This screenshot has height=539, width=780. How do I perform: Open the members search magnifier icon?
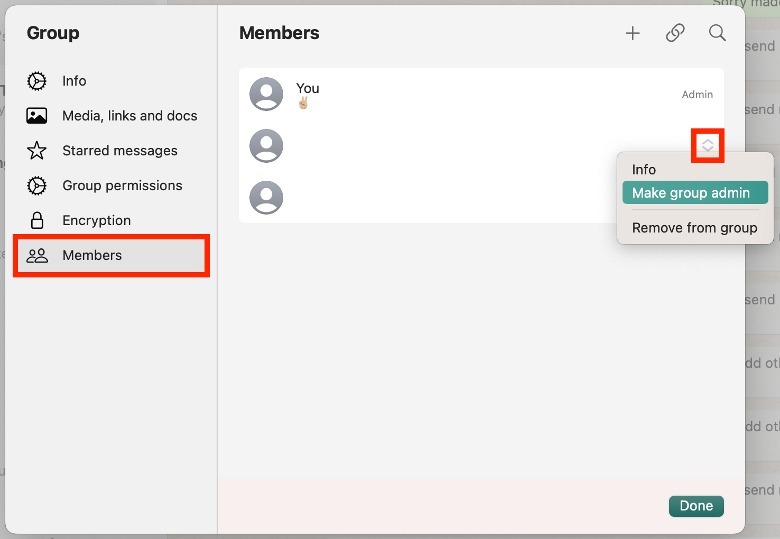click(717, 33)
